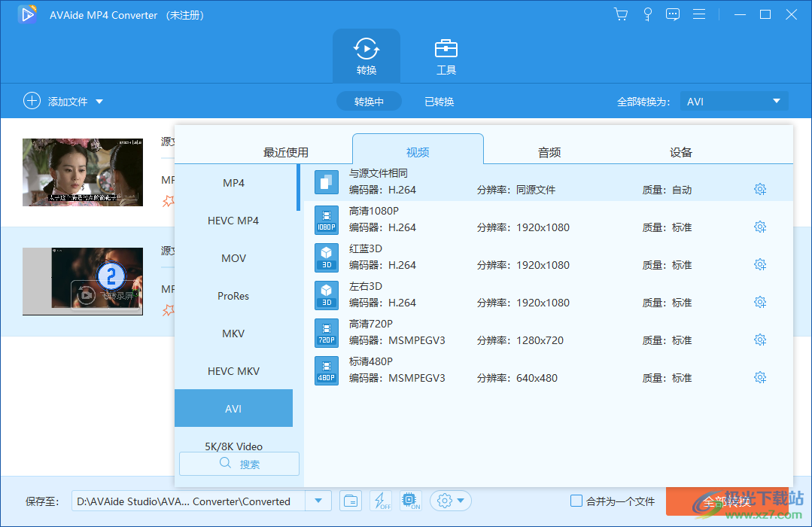Click the register key icon
The width and height of the screenshot is (812, 527).
coord(647,14)
